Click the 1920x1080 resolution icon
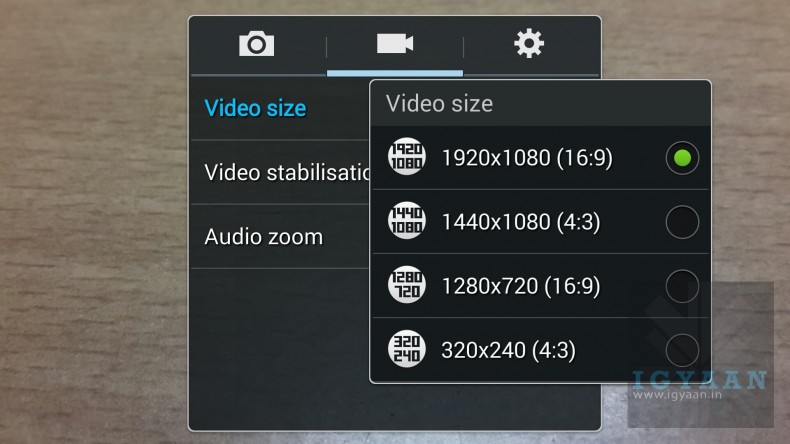Screen dimensions: 790x444 407,156
